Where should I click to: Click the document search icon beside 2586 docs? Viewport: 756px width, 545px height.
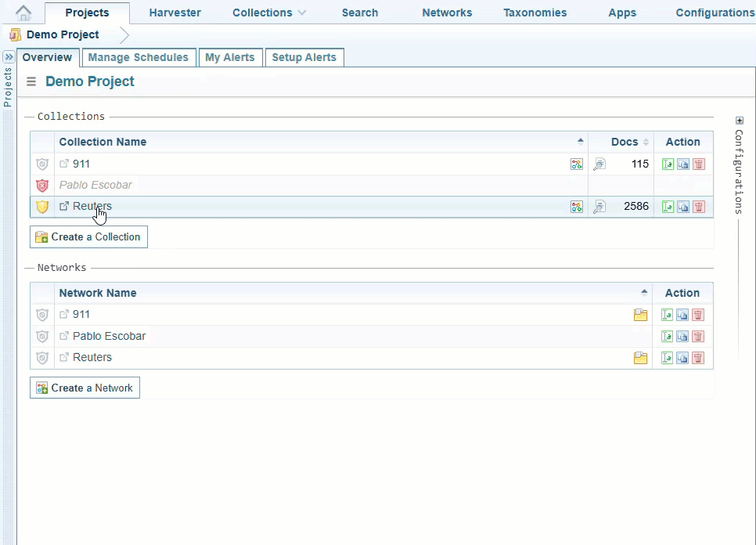[x=599, y=207]
